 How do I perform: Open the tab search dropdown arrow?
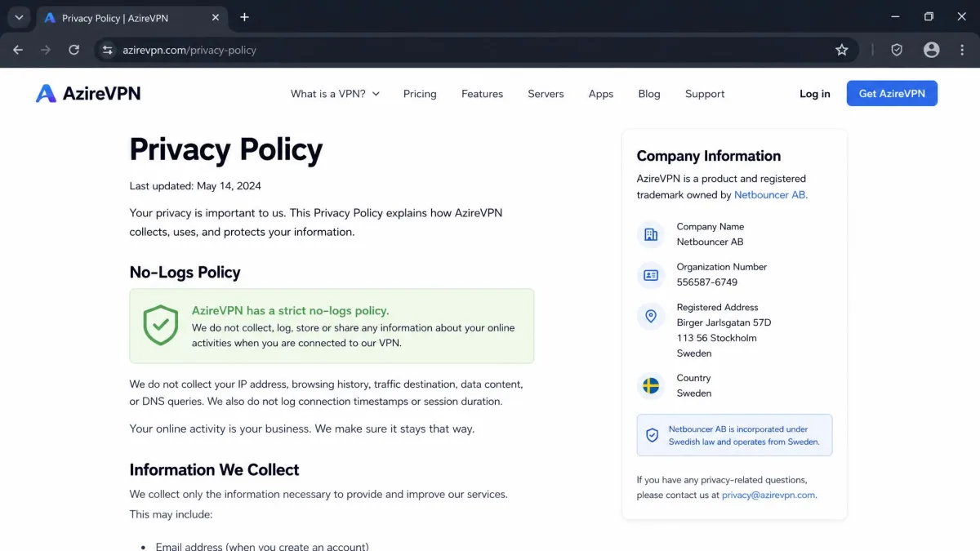18,17
